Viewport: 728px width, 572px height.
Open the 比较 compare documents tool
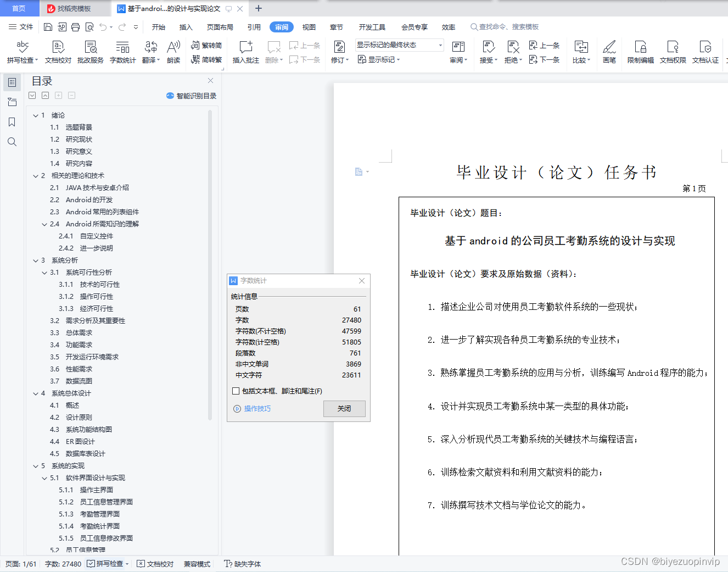(x=581, y=52)
